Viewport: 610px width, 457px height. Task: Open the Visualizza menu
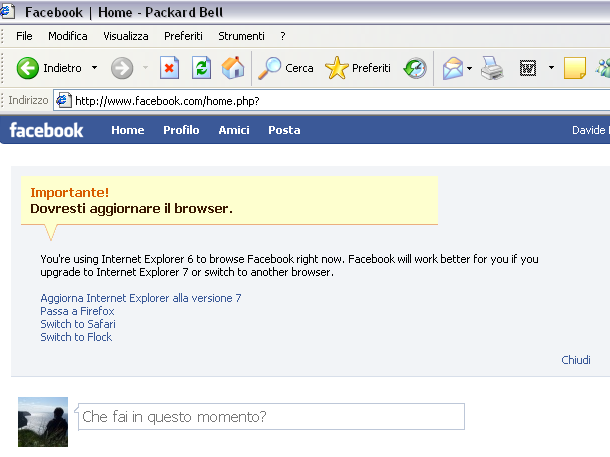126,36
